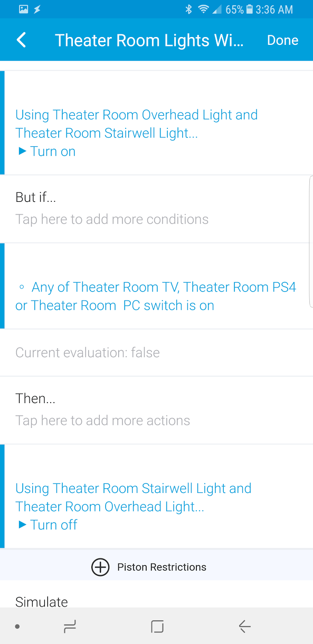Tap the battery indicator in status bar

tap(250, 9)
